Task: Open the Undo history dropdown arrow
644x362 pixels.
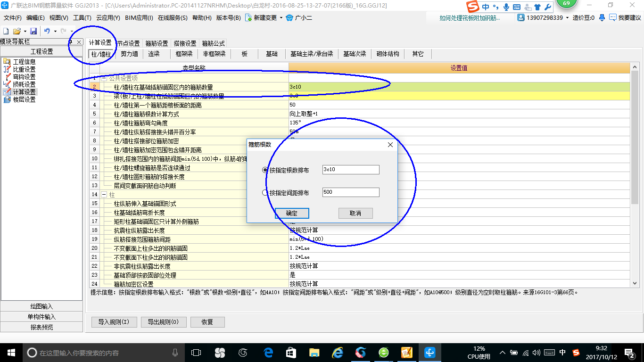Action: coord(55,31)
